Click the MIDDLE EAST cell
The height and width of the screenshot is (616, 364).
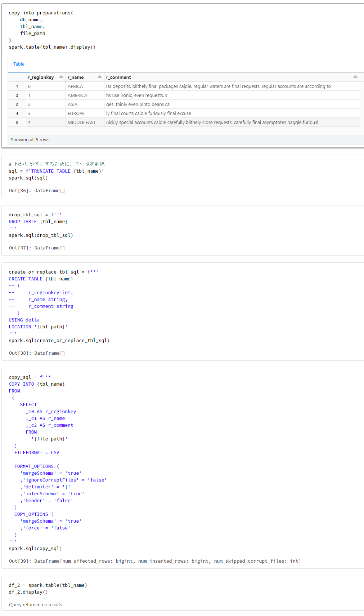click(x=85, y=123)
